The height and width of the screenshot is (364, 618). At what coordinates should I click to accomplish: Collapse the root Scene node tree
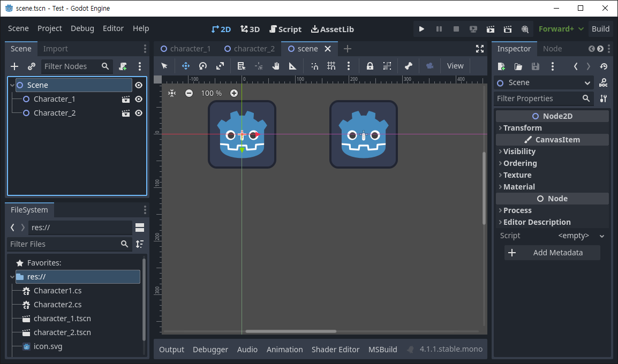click(12, 85)
